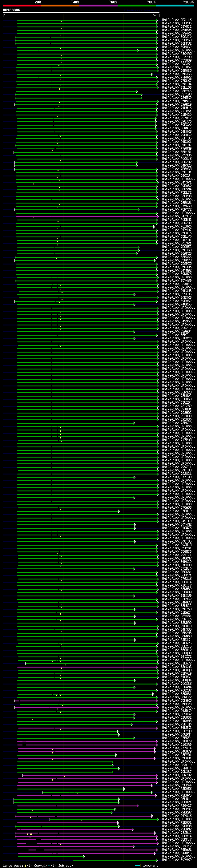The image size is (197, 868).
Task: Select the UniRef100_A2R3X4 label
Action: pos(177,640)
